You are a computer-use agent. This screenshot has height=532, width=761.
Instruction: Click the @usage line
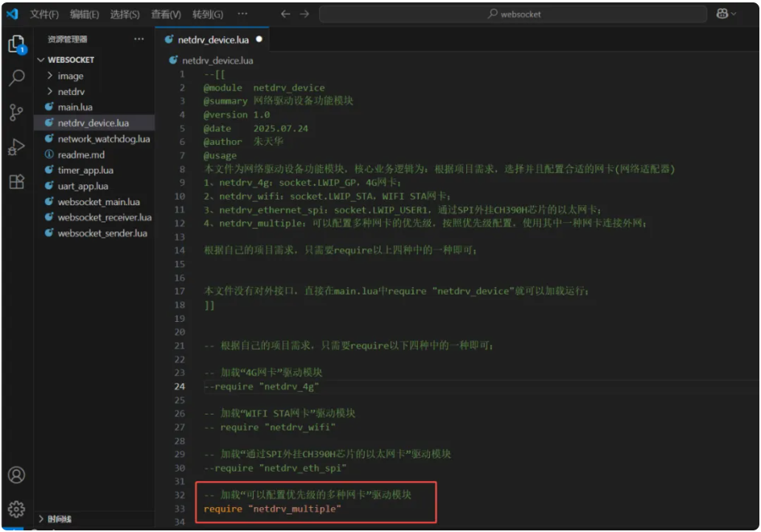(x=220, y=155)
